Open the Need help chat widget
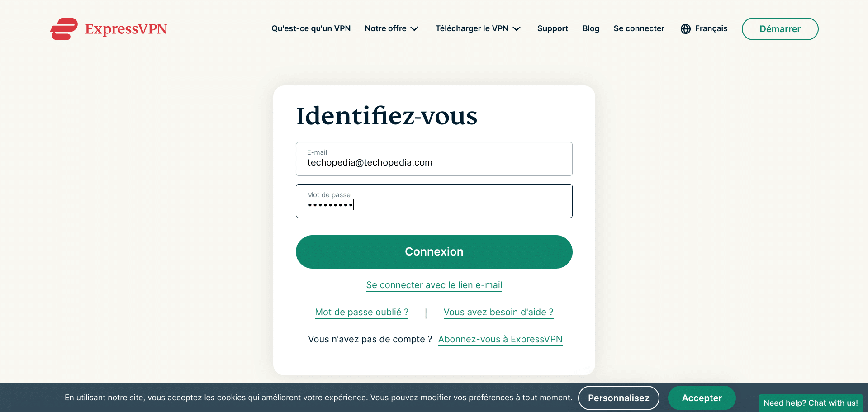 [x=811, y=403]
